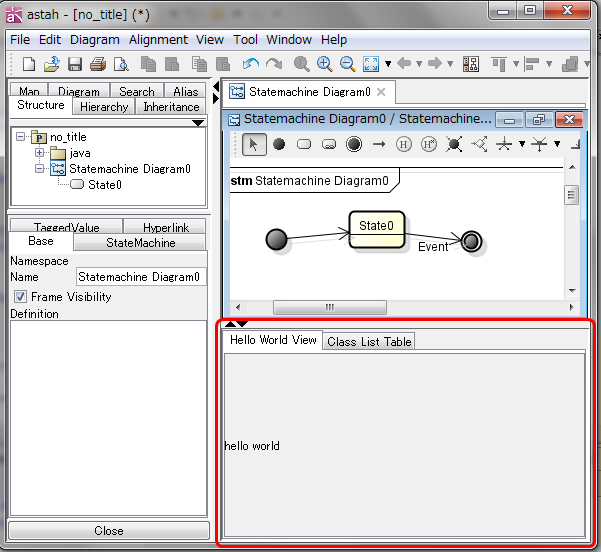Image resolution: width=601 pixels, height=552 pixels.
Task: Choose the Transition arrow tool
Action: pyautogui.click(x=379, y=144)
